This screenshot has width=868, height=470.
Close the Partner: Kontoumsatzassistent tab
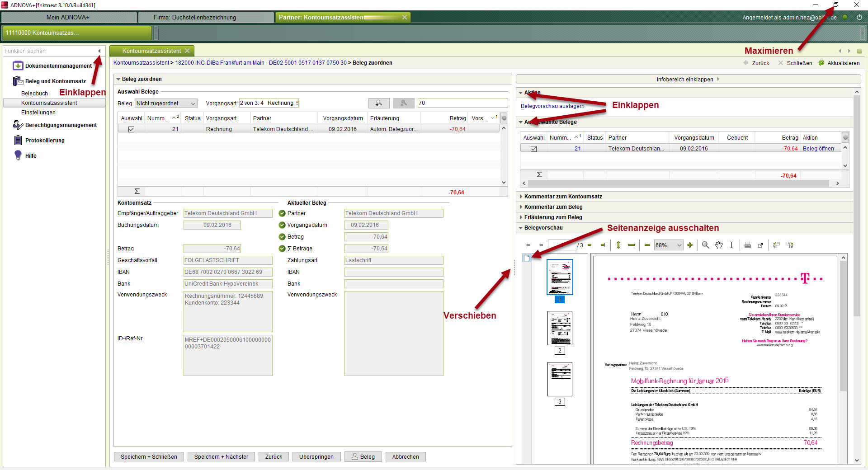405,17
